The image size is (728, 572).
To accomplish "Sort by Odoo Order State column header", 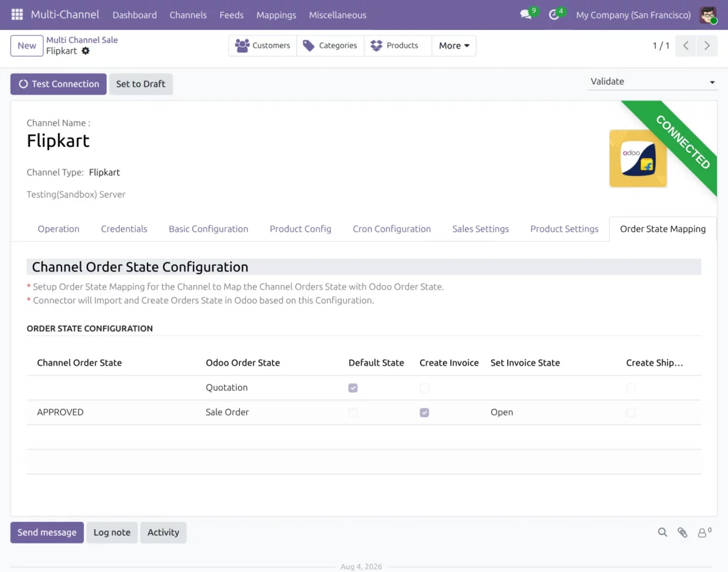I will (243, 363).
